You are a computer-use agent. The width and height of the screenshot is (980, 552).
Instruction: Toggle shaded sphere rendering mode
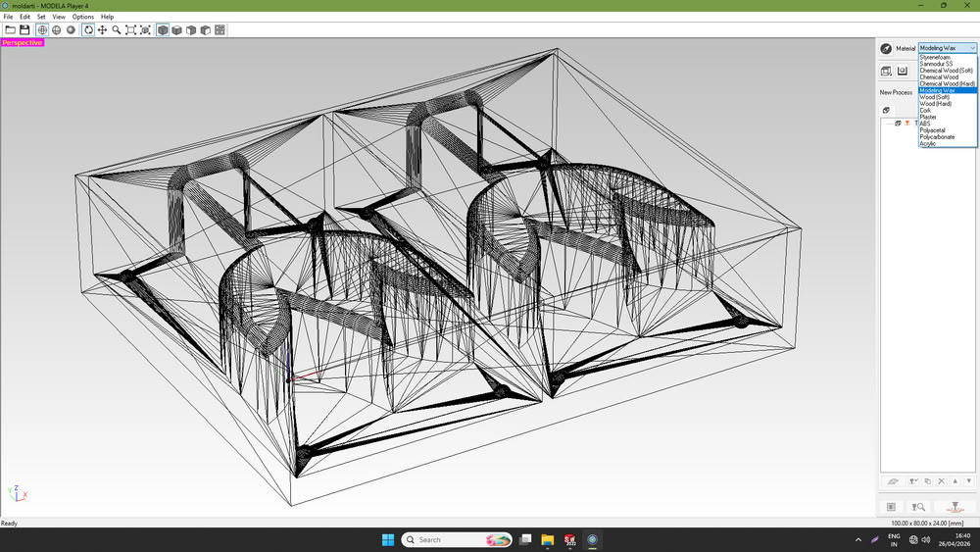click(x=71, y=30)
